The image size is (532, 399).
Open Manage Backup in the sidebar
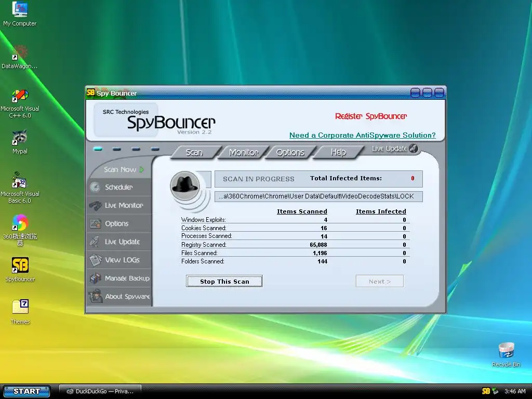click(119, 278)
